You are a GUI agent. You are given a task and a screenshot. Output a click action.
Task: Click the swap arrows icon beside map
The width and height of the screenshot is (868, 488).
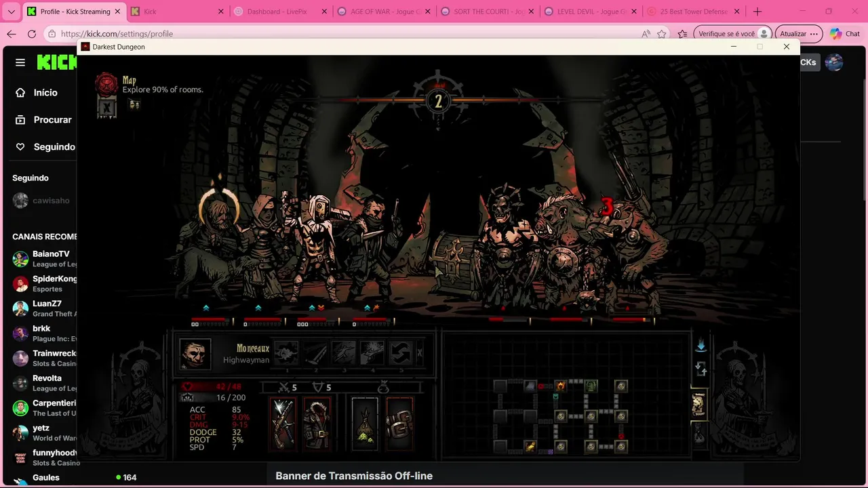click(x=701, y=369)
